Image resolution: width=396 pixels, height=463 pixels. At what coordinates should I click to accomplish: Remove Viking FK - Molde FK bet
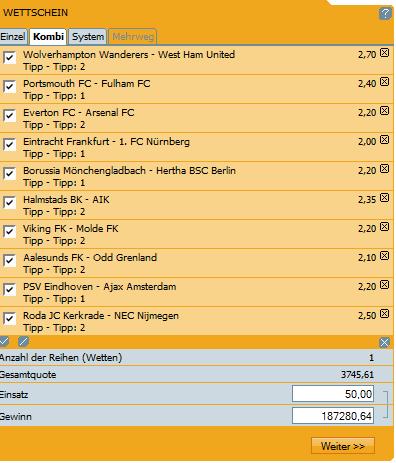click(385, 227)
